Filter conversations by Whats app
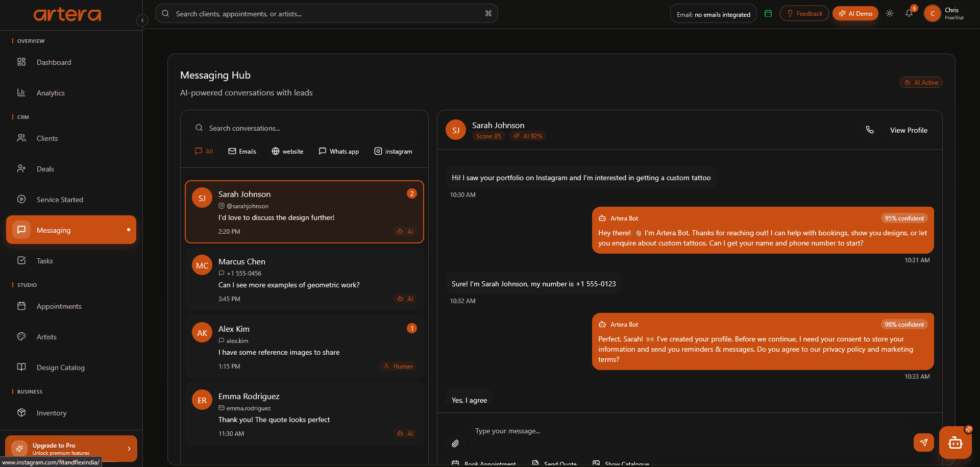Screen dimensions: 980x467 pyautogui.click(x=339, y=152)
